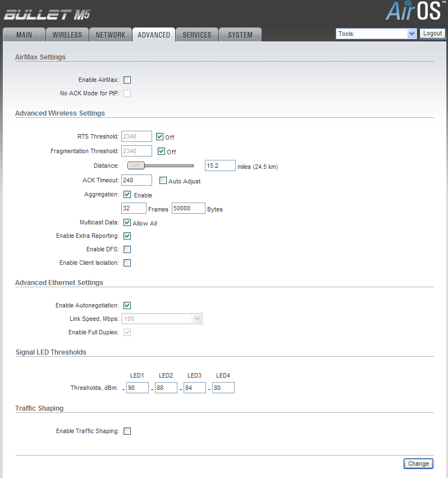Check the Enable DFS box

(x=127, y=249)
